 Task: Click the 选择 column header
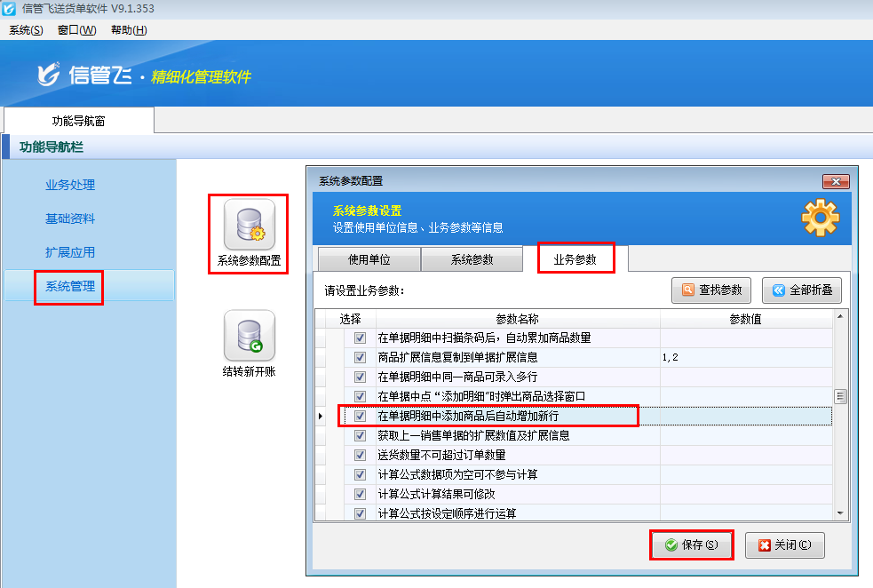pyautogui.click(x=350, y=319)
